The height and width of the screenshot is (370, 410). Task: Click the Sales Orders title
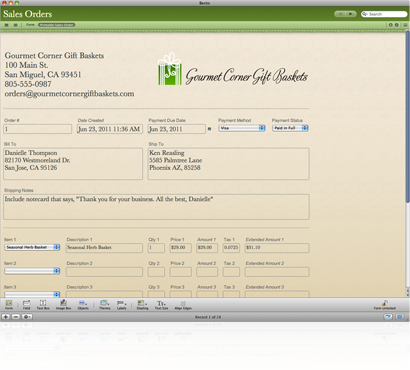pyautogui.click(x=28, y=14)
